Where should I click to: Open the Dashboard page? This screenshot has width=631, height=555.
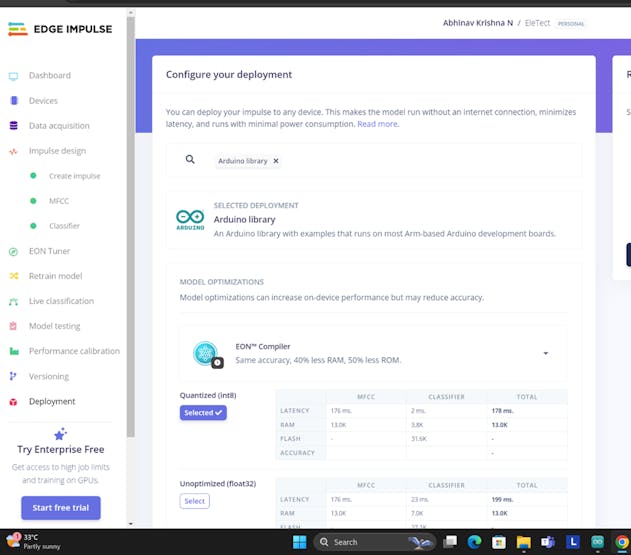[x=49, y=76]
